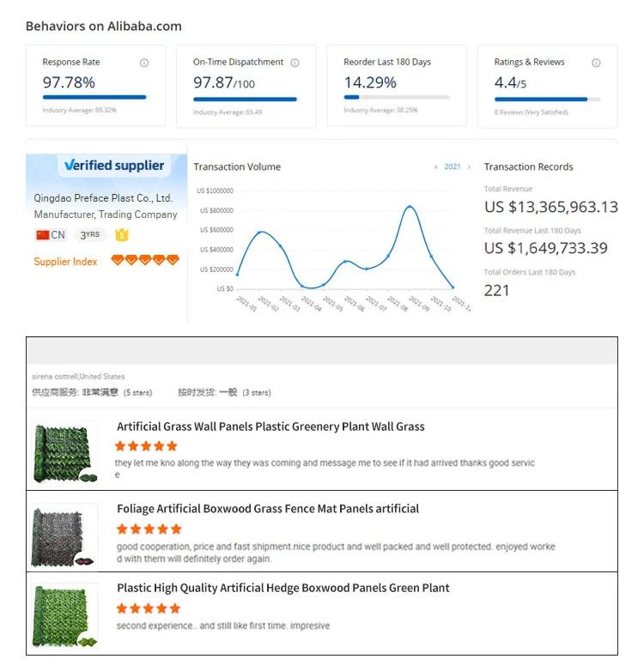Click 'Industry Average: 38.25%' text
Viewport: 644px width, 671px height.
pyautogui.click(x=380, y=110)
